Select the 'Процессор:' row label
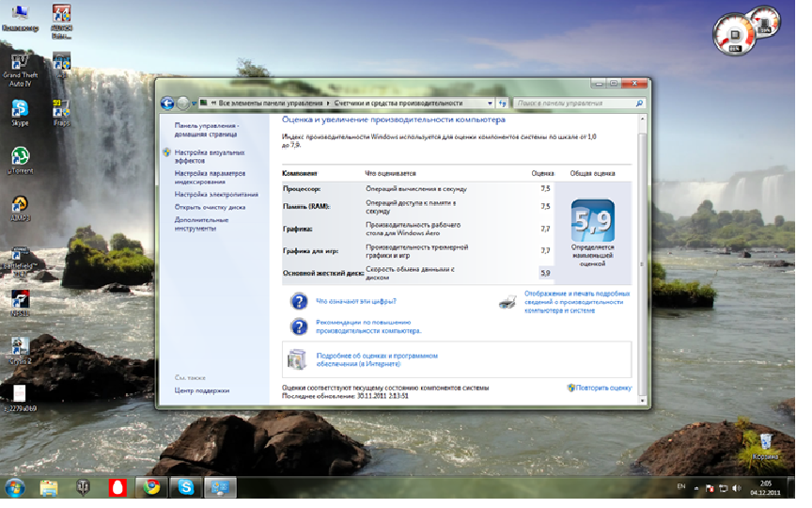The image size is (812, 508). tap(302, 189)
